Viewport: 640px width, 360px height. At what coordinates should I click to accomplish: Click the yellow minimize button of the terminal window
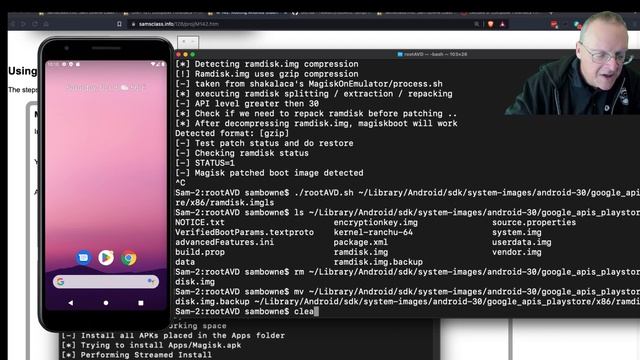pos(185,54)
